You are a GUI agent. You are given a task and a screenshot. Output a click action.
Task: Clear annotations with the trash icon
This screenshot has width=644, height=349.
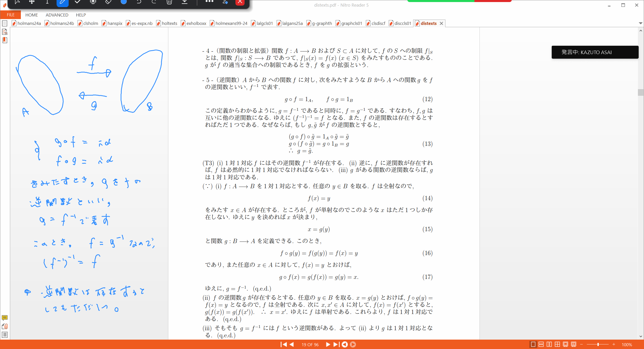(x=169, y=2)
